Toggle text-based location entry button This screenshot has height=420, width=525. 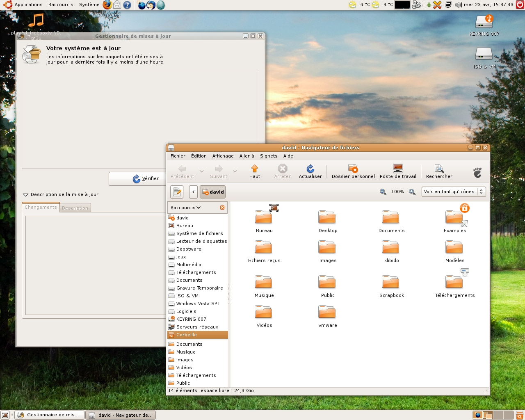tap(177, 192)
